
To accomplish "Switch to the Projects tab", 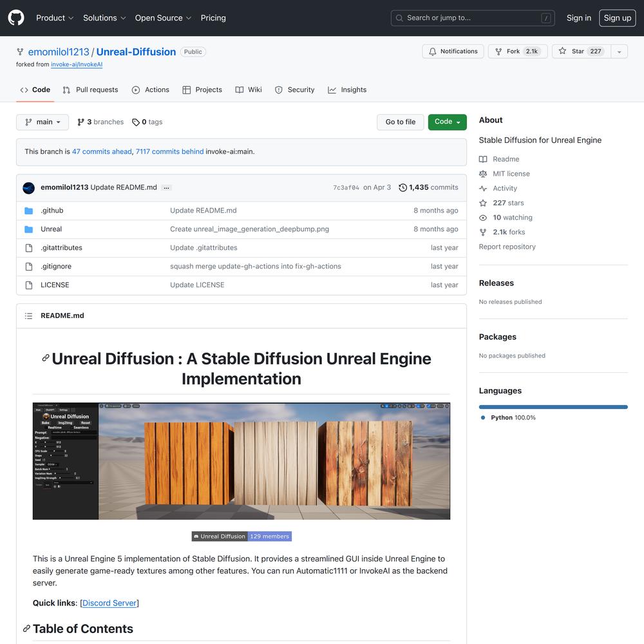I will (x=202, y=90).
